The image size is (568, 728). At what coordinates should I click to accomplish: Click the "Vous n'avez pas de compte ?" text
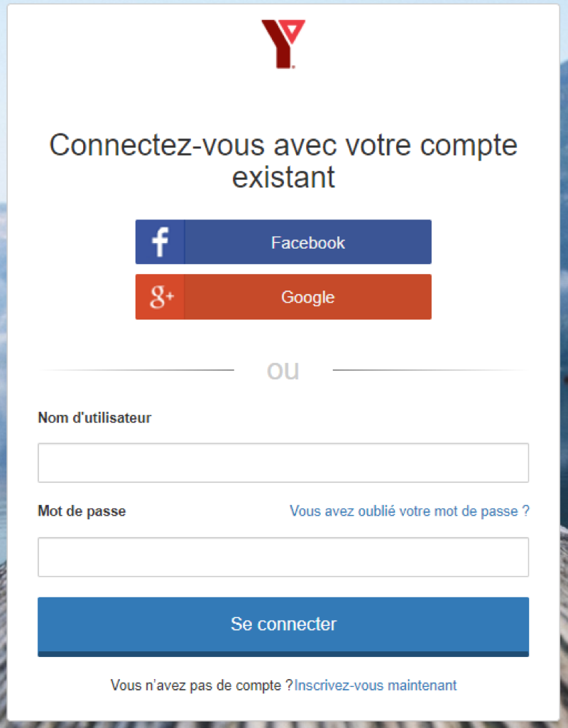[x=202, y=685]
